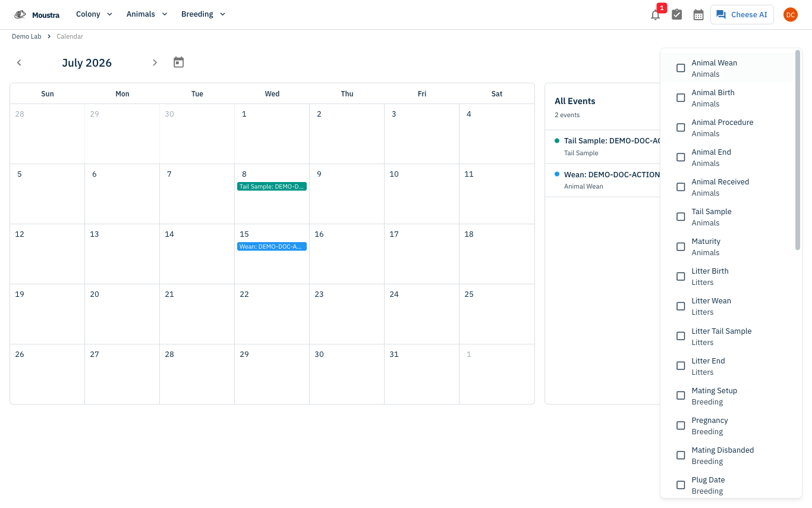This screenshot has height=508, width=812.
Task: Click the red notification badge
Action: click(662, 8)
